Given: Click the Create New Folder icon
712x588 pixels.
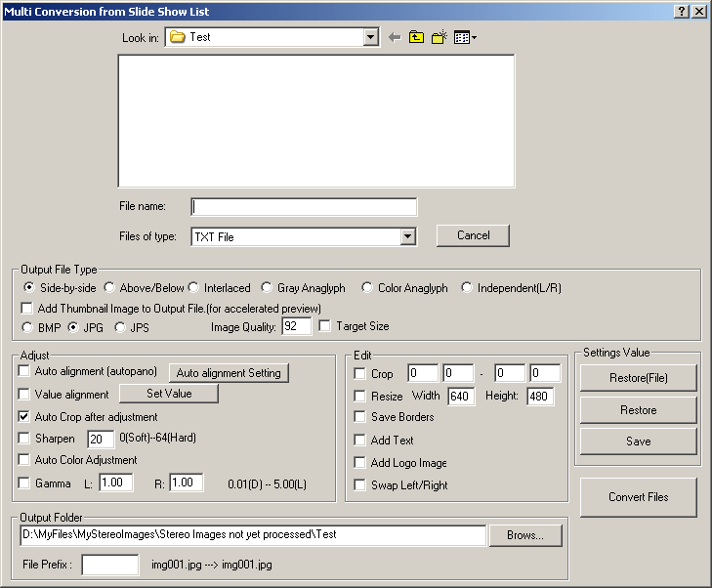Looking at the screenshot, I should [439, 37].
